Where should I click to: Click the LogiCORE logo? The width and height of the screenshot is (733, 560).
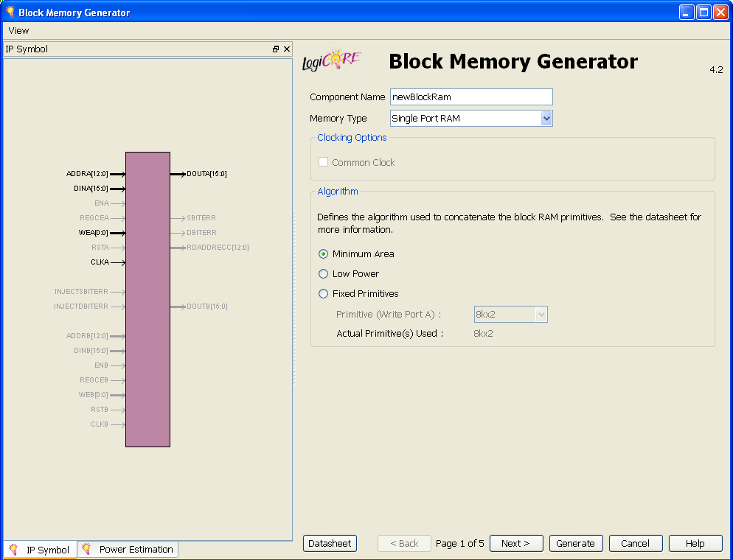pyautogui.click(x=331, y=60)
